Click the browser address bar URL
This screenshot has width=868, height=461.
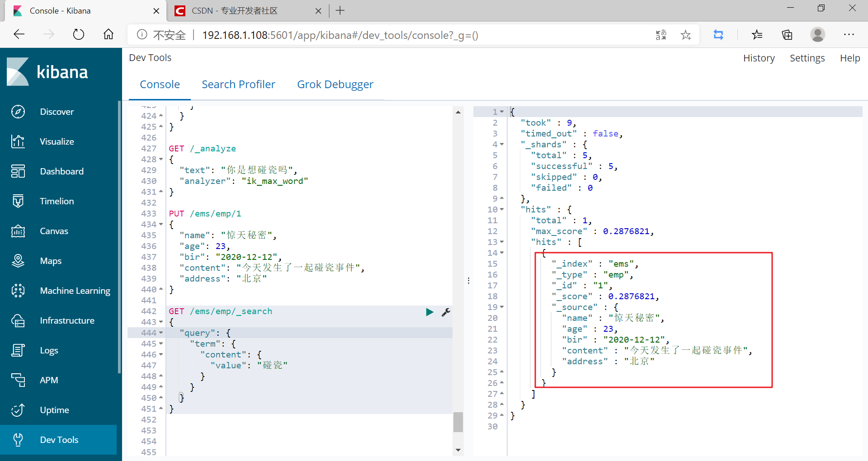coord(340,35)
